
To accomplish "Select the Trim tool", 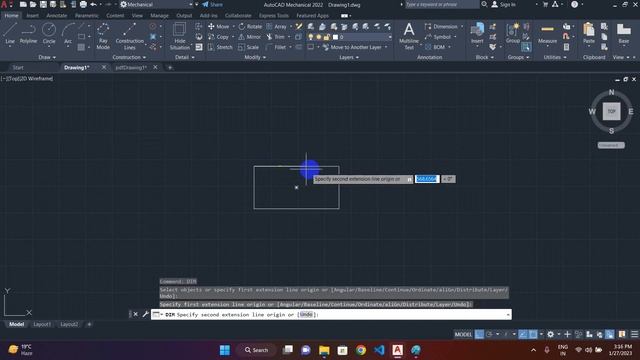I will click(x=276, y=37).
